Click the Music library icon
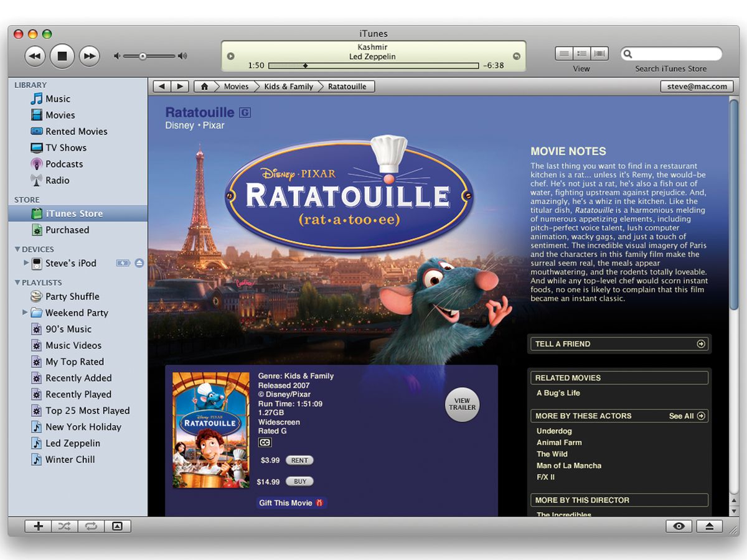The height and width of the screenshot is (560, 747). click(37, 99)
